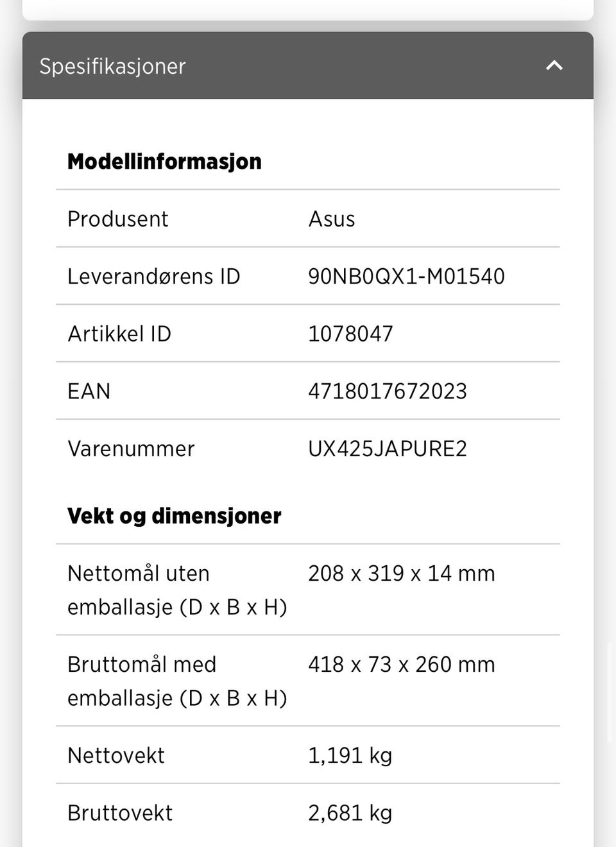Select the Modellinformasjon heading
The height and width of the screenshot is (847, 616).
164,161
